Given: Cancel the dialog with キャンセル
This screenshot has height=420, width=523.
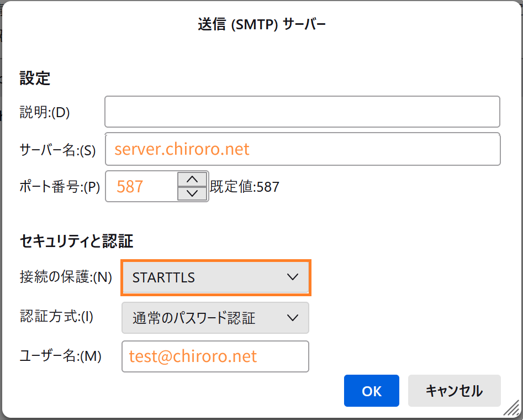Looking at the screenshot, I should pyautogui.click(x=455, y=391).
